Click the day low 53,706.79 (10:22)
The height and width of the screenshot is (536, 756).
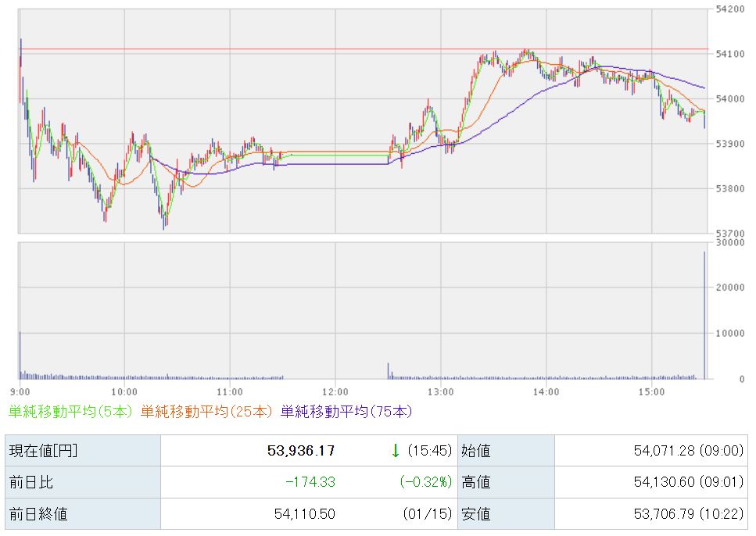pos(686,513)
